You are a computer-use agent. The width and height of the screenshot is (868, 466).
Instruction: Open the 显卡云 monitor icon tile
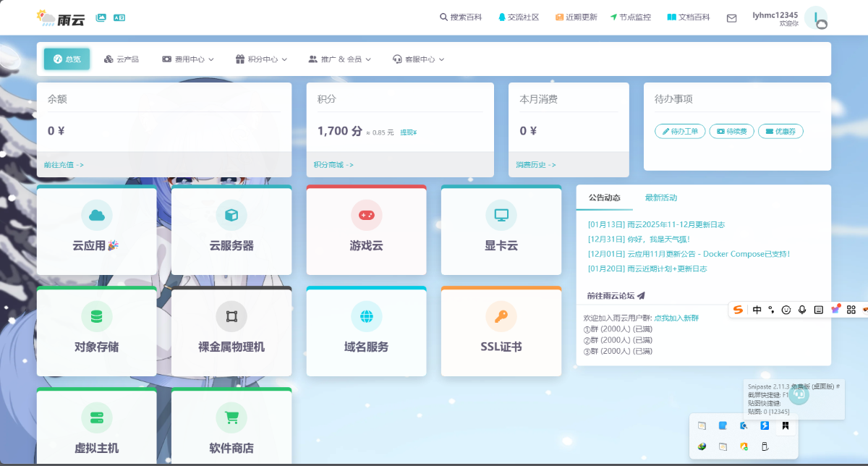[x=501, y=215]
